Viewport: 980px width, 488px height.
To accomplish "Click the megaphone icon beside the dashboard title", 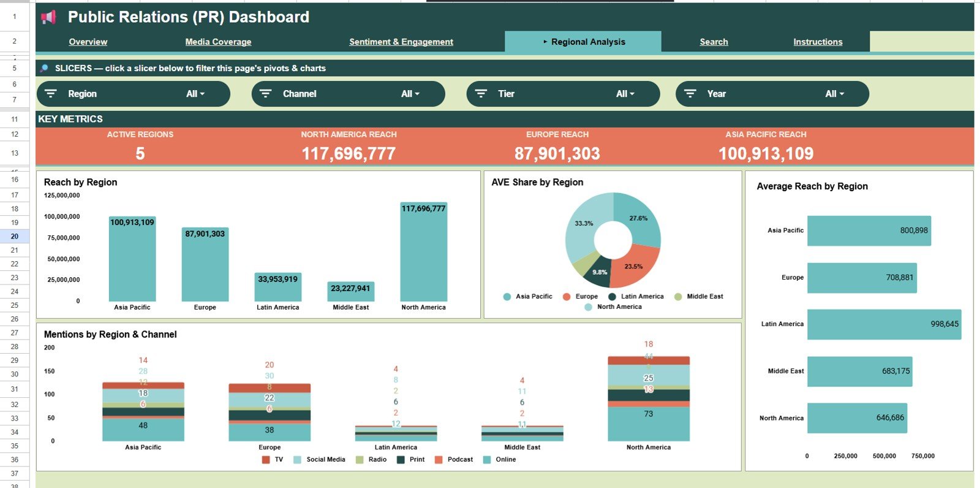I will click(x=48, y=17).
